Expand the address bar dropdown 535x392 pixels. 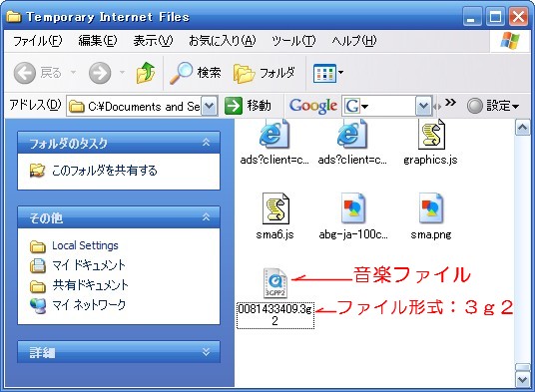pyautogui.click(x=210, y=107)
